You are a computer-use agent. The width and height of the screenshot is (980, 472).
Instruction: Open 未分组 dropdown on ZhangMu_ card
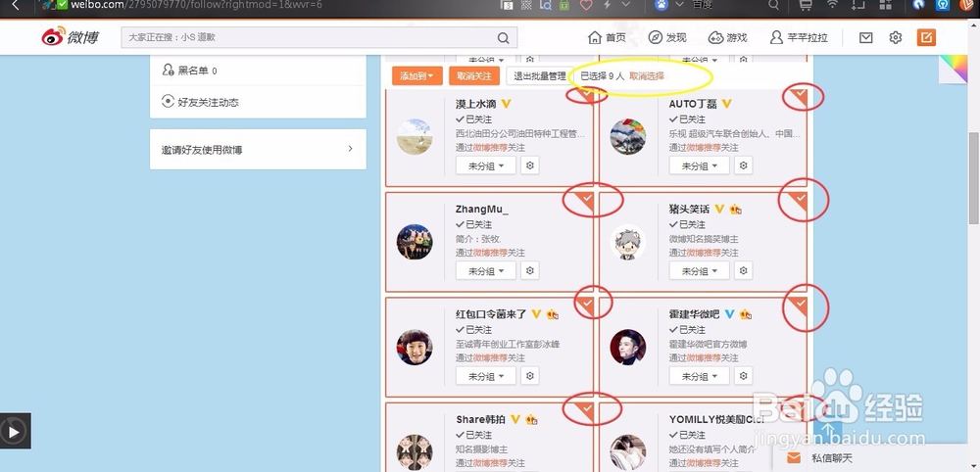[486, 270]
